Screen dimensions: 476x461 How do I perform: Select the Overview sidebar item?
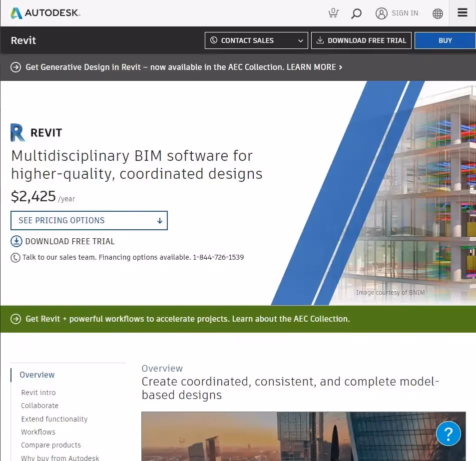pyautogui.click(x=37, y=375)
